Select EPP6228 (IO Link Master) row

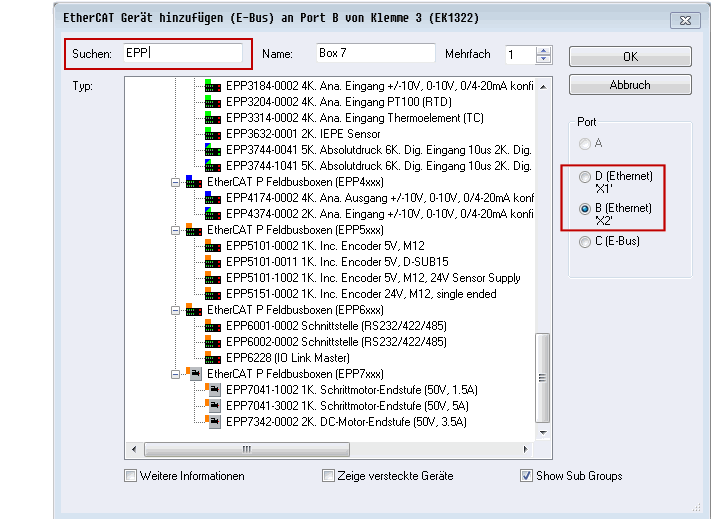[288, 358]
